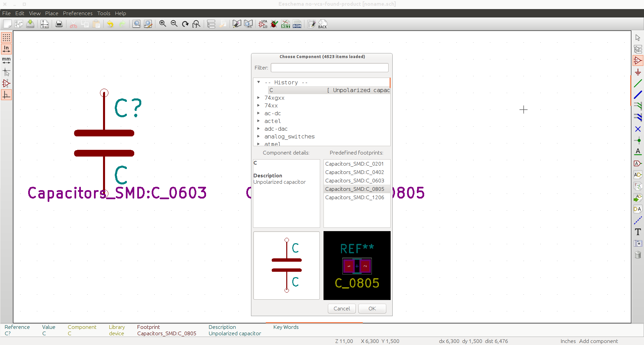Switch units to inches

[x=6, y=49]
